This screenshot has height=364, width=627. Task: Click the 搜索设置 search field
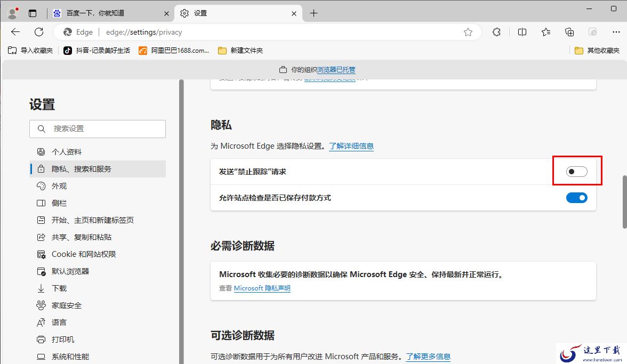[x=98, y=128]
